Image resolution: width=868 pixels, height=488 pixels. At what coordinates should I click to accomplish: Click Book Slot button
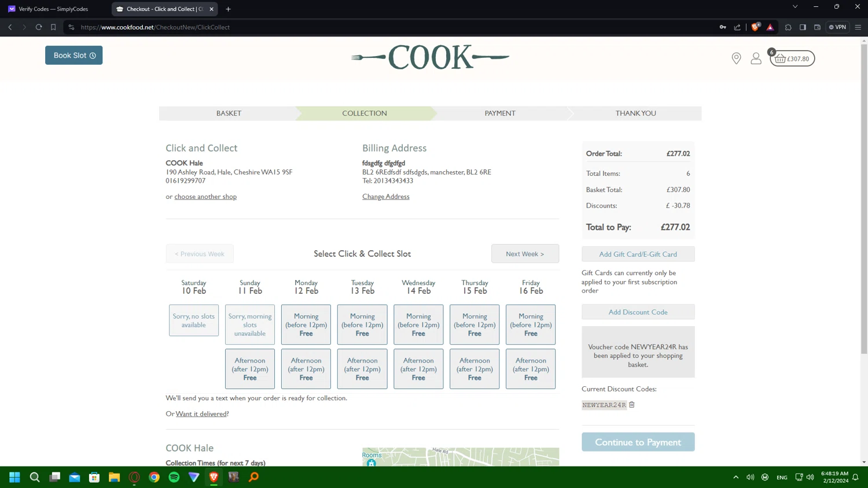(74, 55)
